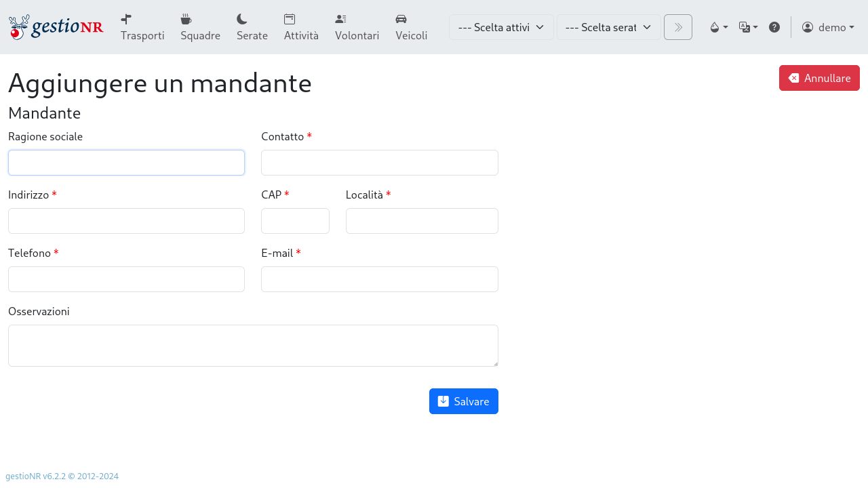
Task: Focus the Ragione sociale field
Action: point(126,163)
